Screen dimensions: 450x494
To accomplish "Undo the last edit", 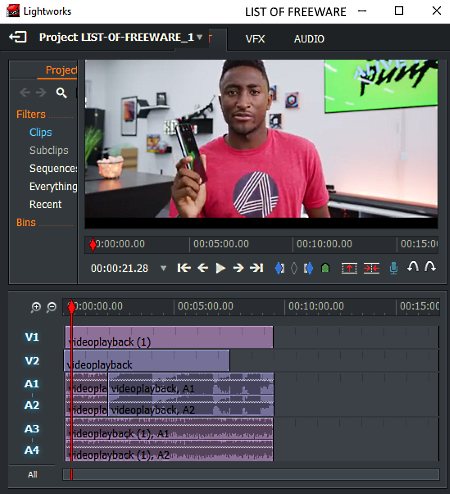I will [x=413, y=267].
